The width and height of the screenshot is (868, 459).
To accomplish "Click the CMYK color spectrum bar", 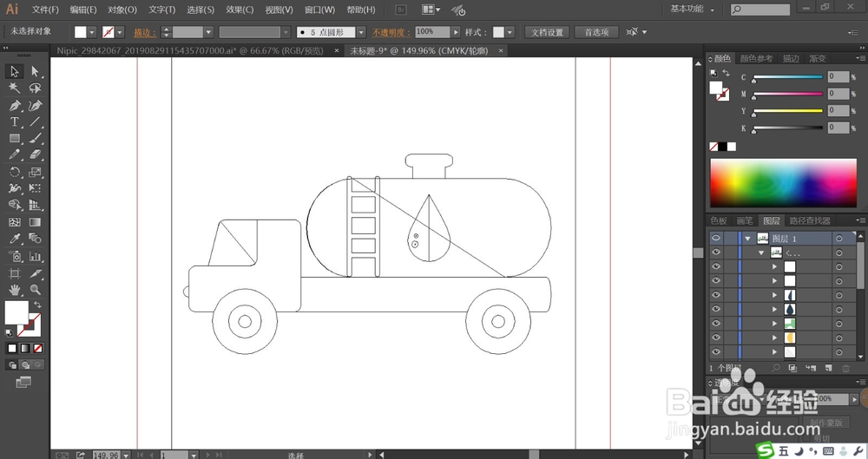I will [x=783, y=183].
